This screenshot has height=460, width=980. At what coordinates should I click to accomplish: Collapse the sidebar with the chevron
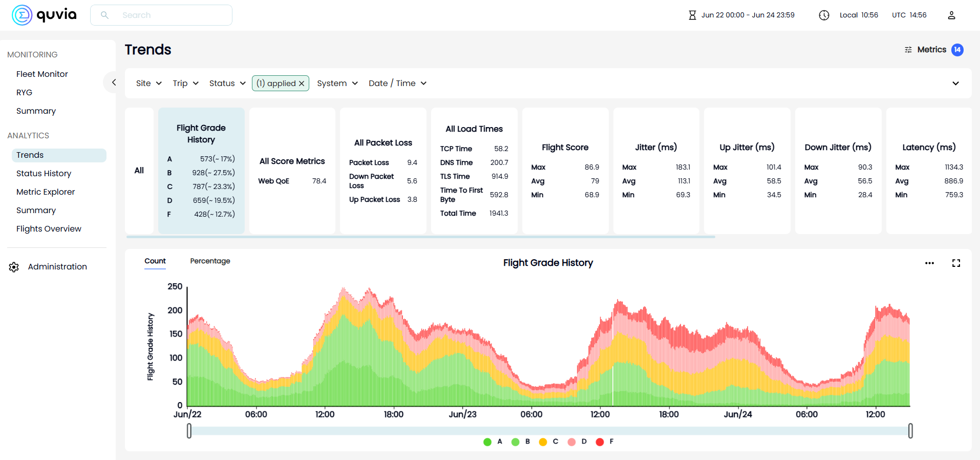pos(114,82)
